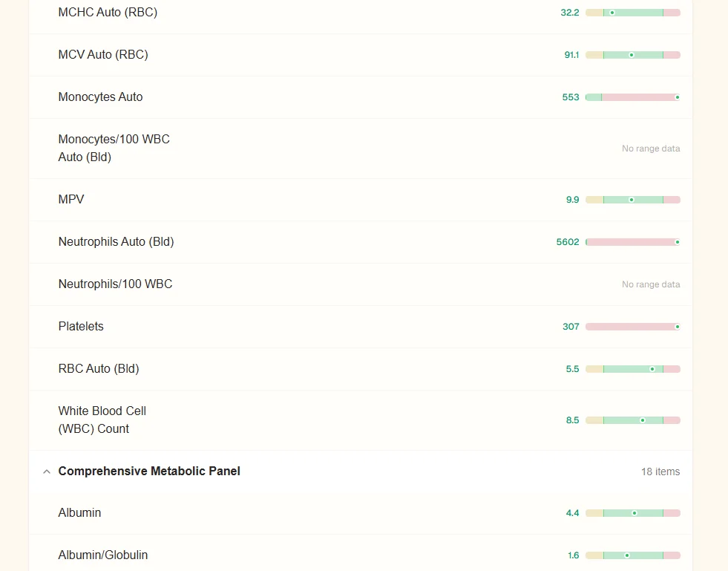This screenshot has width=728, height=571.
Task: Click the MCV range indicator bar
Action: pyautogui.click(x=633, y=55)
